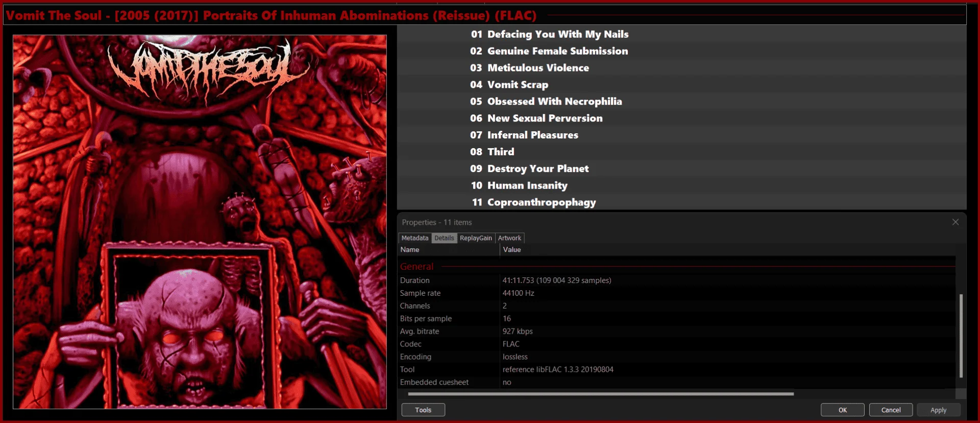The width and height of the screenshot is (980, 423).
Task: Select the Channels property row
Action: point(677,306)
